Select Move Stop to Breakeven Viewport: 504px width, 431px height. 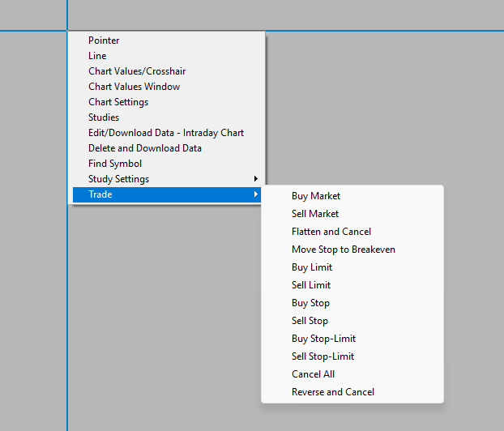click(x=344, y=250)
